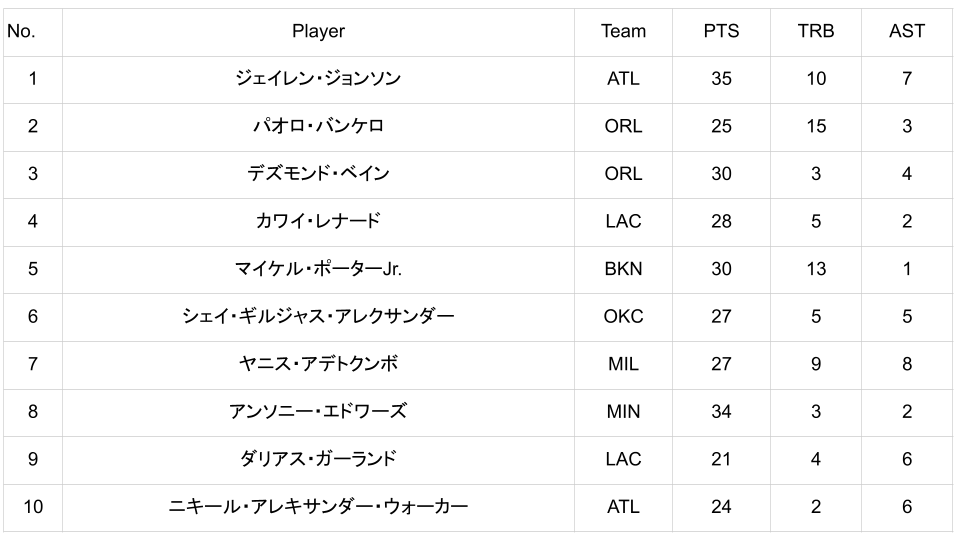Click the PTS column header

click(x=721, y=31)
